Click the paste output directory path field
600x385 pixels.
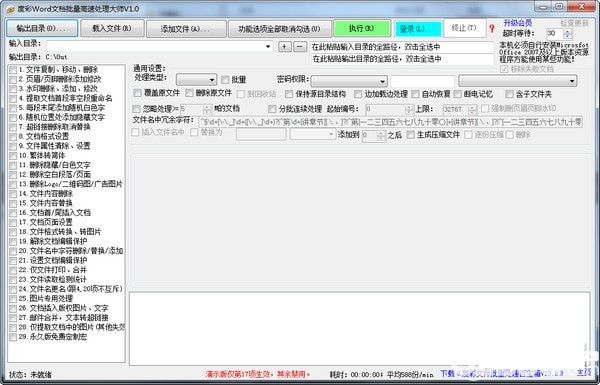coord(402,59)
